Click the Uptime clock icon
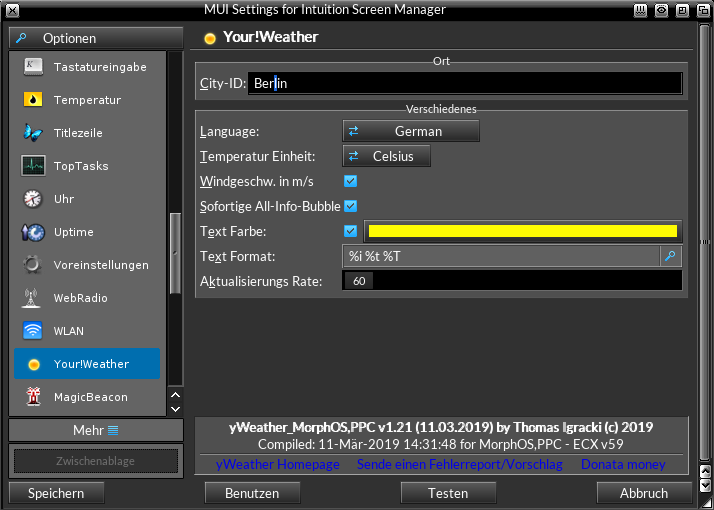The image size is (714, 510). [33, 232]
